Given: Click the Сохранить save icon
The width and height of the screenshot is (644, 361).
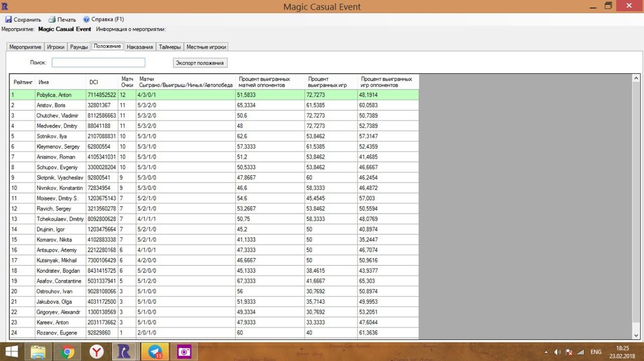Looking at the screenshot, I should pos(8,20).
